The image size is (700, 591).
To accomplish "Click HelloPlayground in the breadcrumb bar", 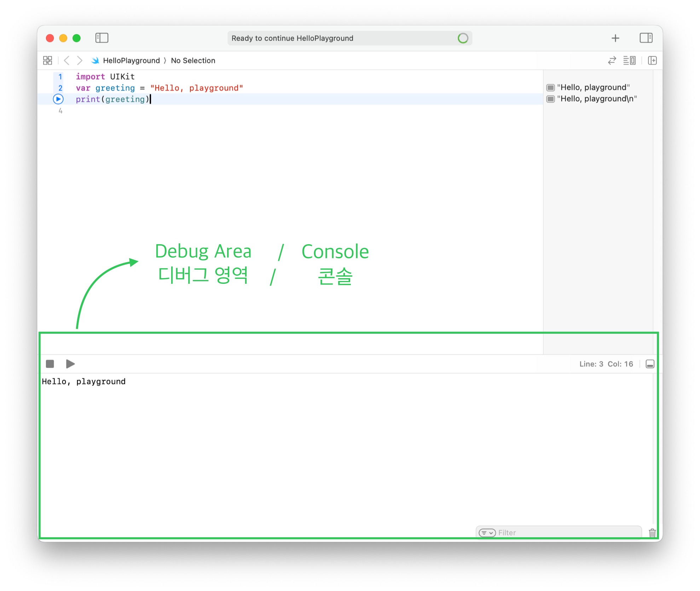I will pos(131,61).
